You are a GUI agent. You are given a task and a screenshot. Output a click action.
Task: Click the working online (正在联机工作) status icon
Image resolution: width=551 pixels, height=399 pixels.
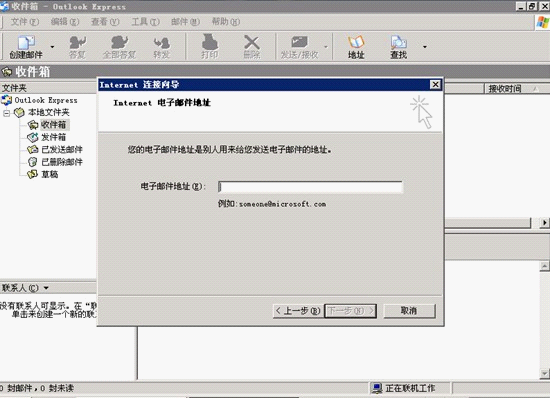pos(377,388)
